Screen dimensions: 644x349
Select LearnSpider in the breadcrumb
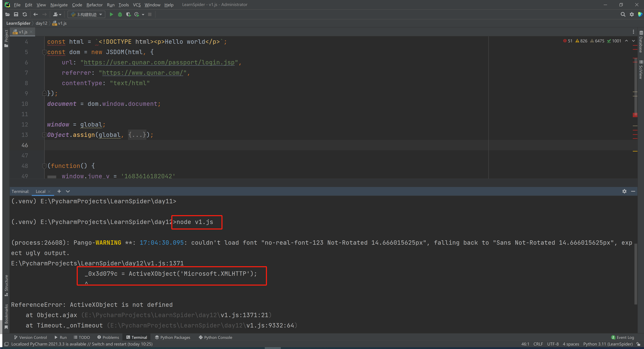click(18, 23)
